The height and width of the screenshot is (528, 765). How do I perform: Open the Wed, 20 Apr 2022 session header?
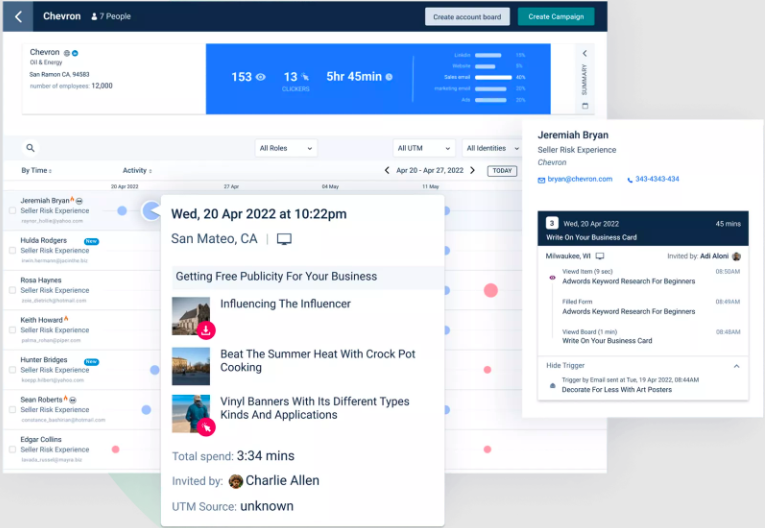click(643, 228)
